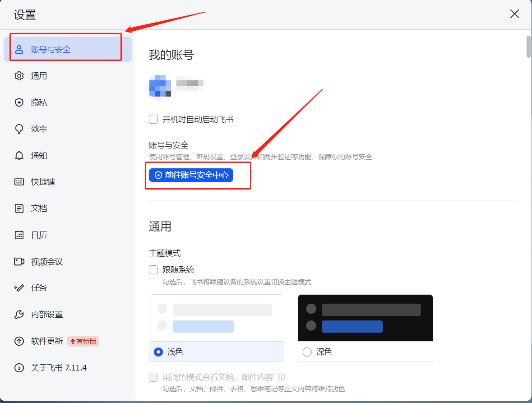Open the 隐私 privacy settings icon
Viewport: 532px width, 403px height.
click(x=19, y=102)
